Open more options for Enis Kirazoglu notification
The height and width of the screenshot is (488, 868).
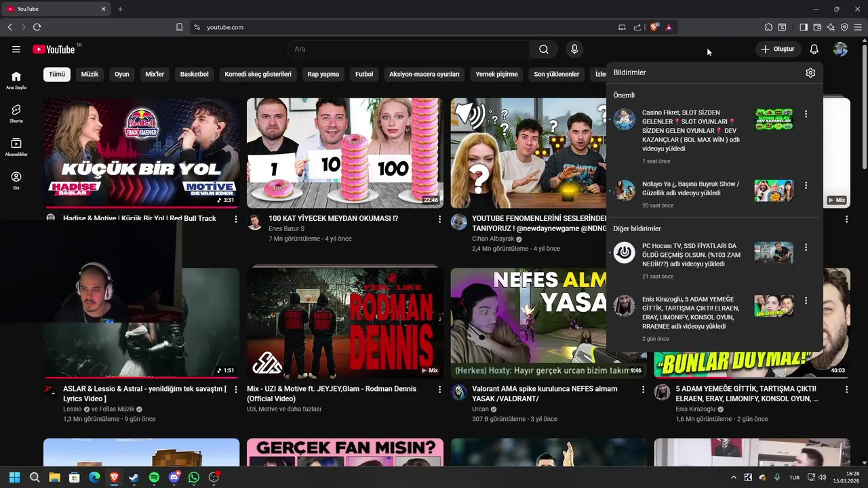[x=806, y=300]
